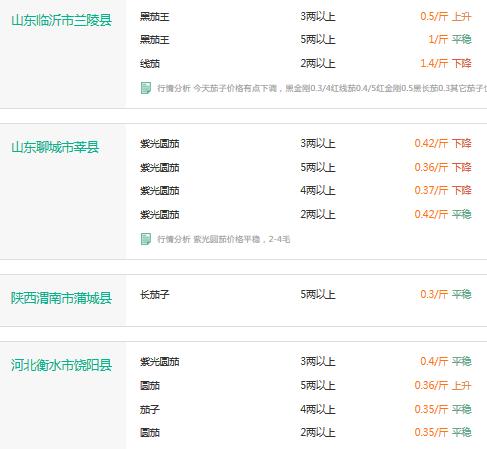The width and height of the screenshot is (487, 449).
Task: Click the 行情分析 document icon in the 兰陵县 section
Action: point(146,88)
